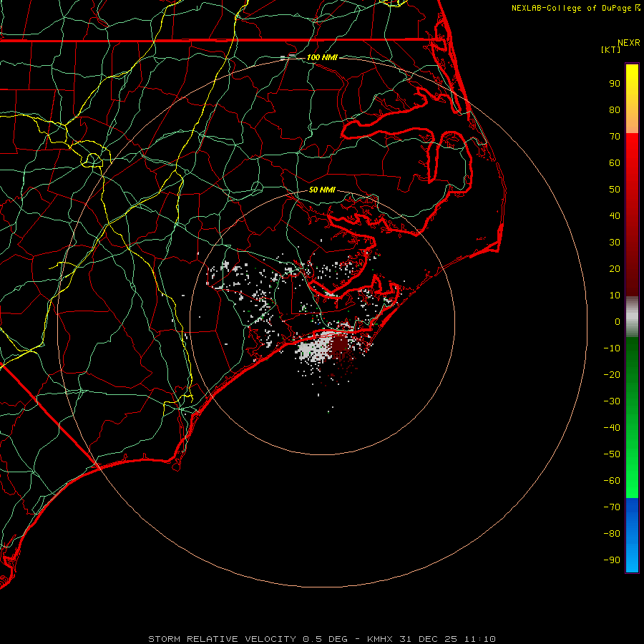Viewport: 644px width, 644px height.
Task: Click the 10 value on the velocity scale
Action: 615,296
